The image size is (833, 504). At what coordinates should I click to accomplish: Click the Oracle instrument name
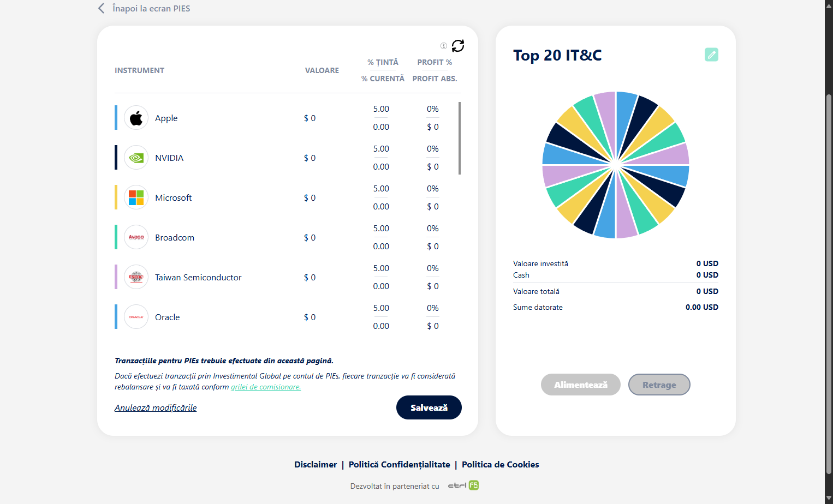coord(167,317)
